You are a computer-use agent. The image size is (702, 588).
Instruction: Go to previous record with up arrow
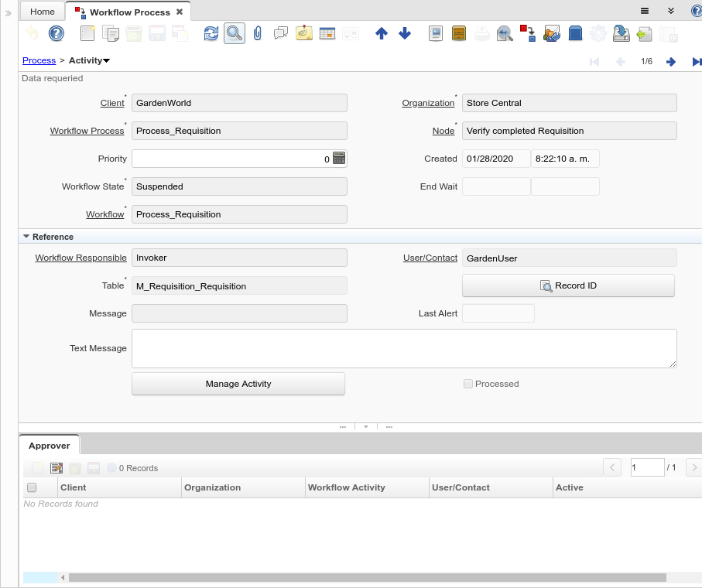click(x=381, y=33)
